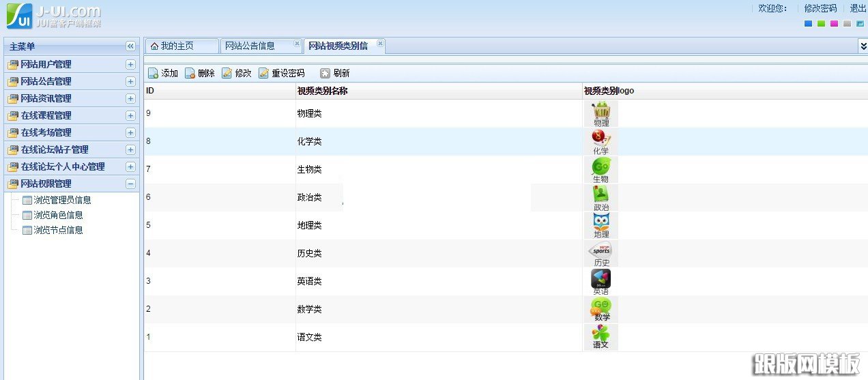Open the 语文 logo thumbnail
Viewport: 868px width, 380px height.
point(601,338)
